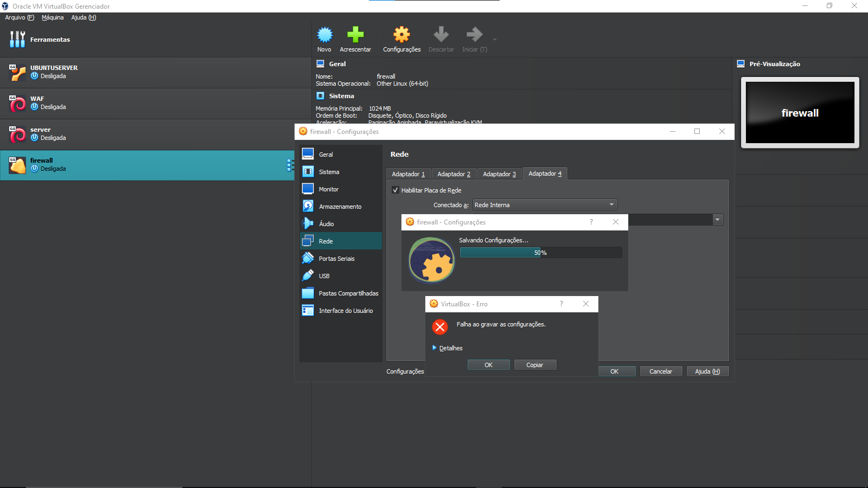
Task: Click the Sistema section chip icon in details
Action: (321, 95)
